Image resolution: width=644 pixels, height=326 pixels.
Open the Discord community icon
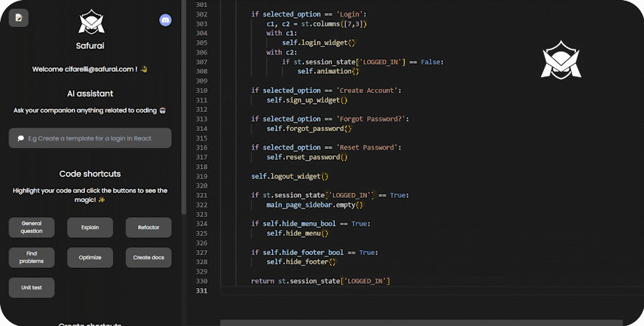[165, 19]
